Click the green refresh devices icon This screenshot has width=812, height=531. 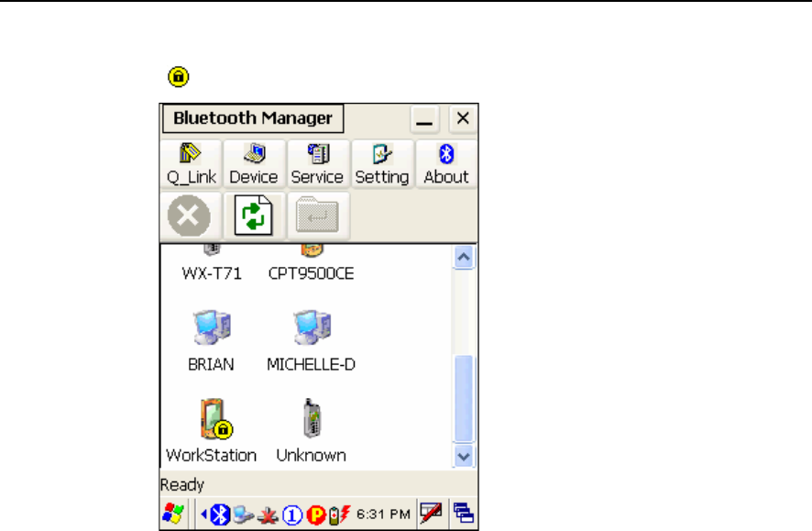point(253,216)
